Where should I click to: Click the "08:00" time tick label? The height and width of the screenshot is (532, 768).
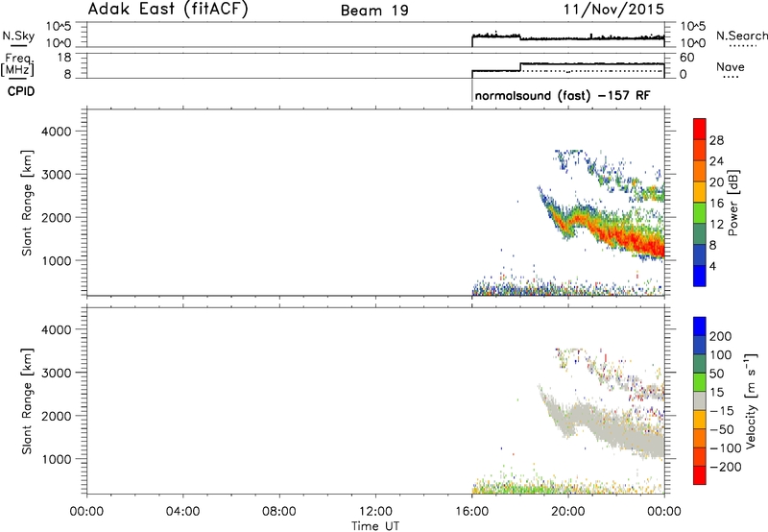[279, 512]
